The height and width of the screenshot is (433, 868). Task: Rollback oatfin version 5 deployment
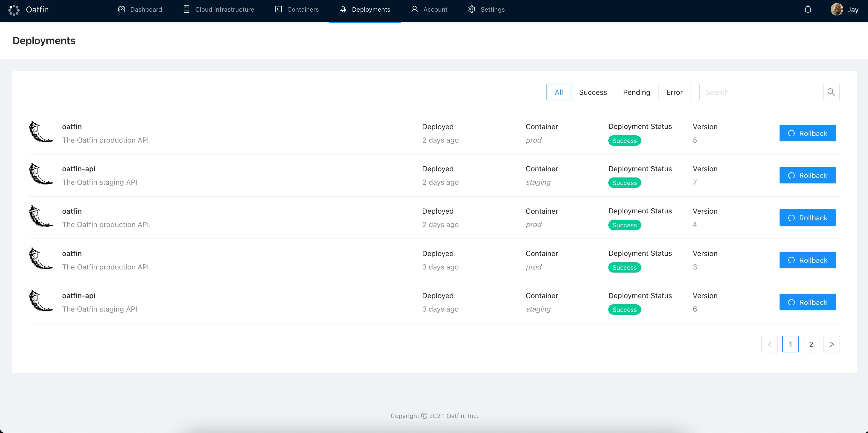coord(807,133)
